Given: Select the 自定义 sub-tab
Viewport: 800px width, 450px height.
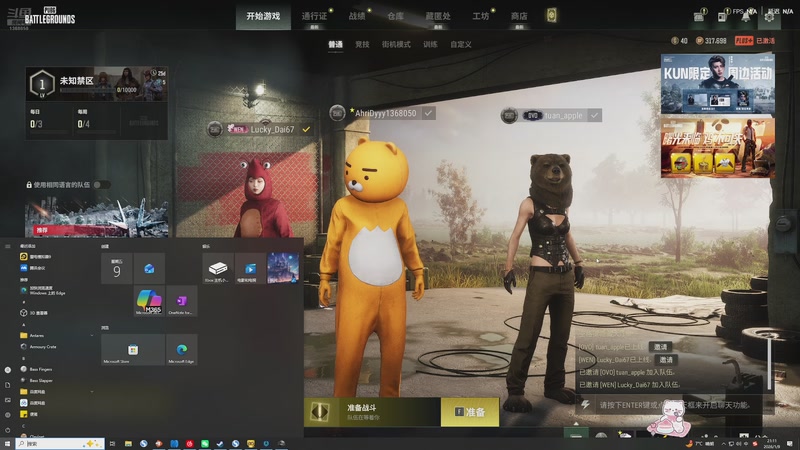Looking at the screenshot, I should point(461,44).
